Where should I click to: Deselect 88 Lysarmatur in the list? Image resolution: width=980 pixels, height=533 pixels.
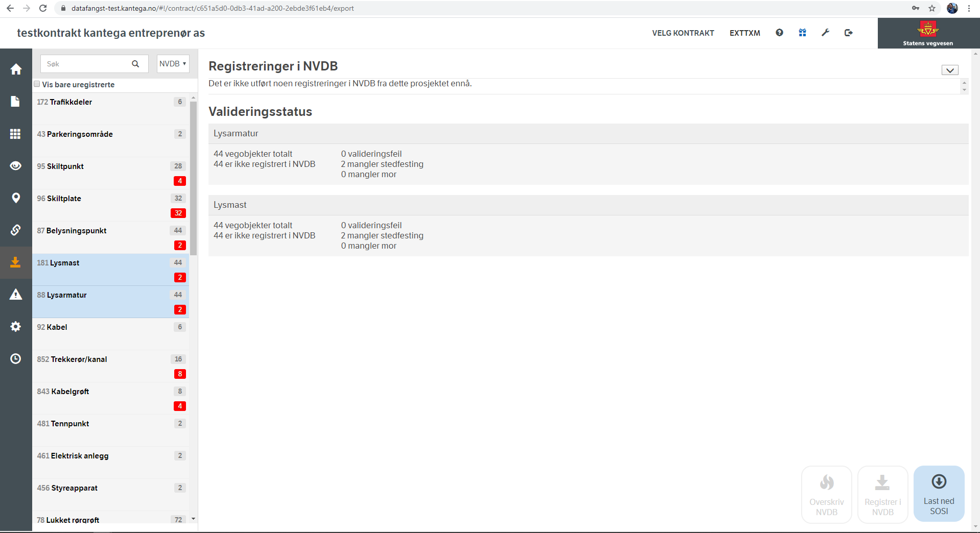[x=110, y=302]
